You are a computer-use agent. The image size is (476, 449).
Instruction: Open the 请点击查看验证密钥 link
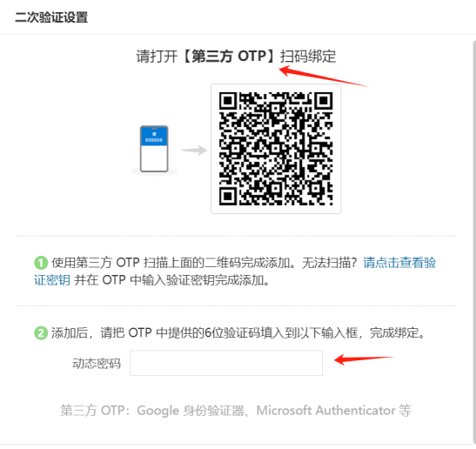[399, 263]
